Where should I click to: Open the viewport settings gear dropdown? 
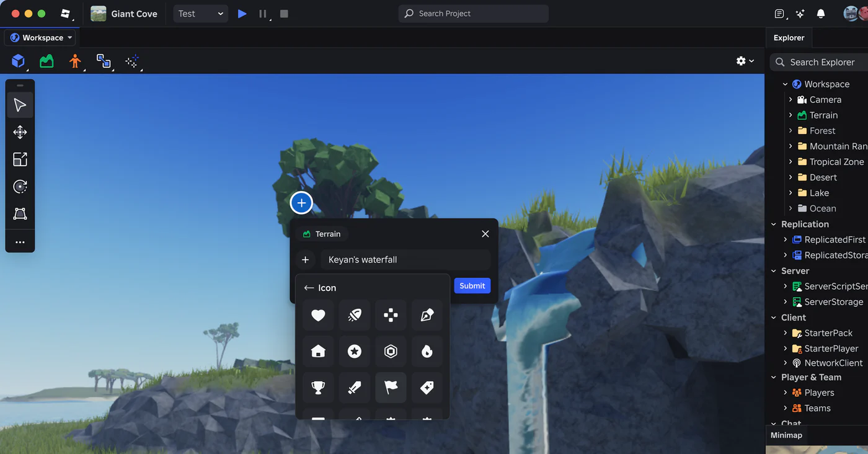coord(745,61)
